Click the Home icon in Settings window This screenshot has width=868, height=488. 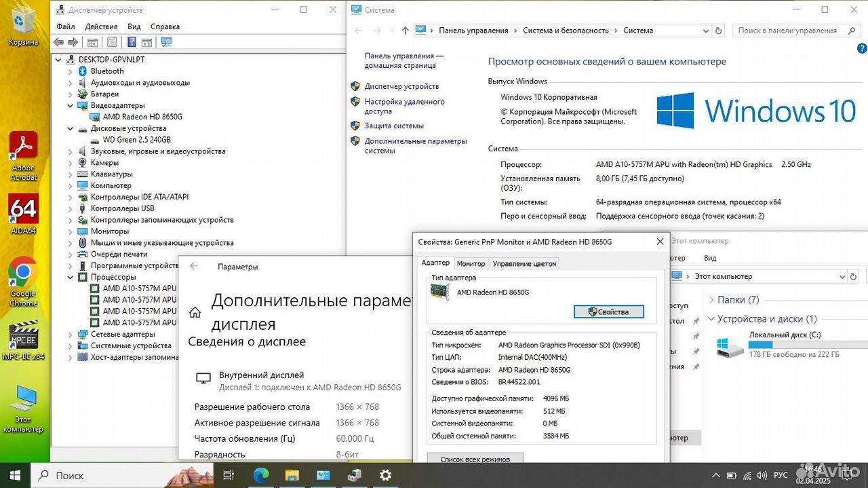point(195,312)
